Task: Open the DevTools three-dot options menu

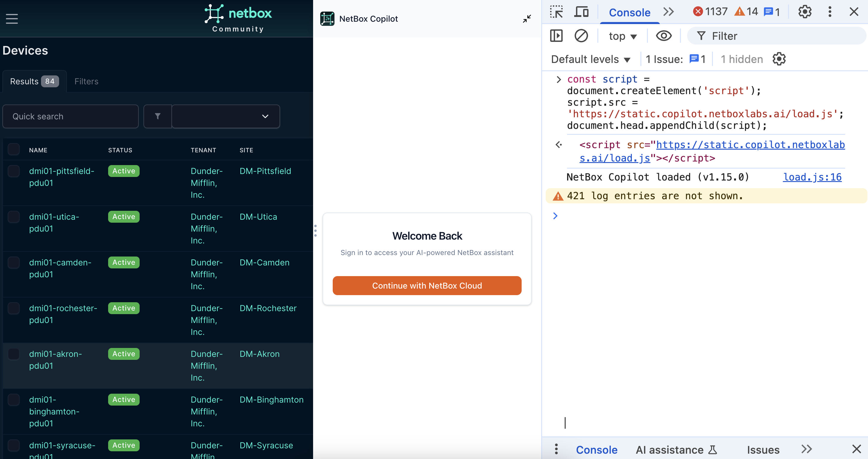Action: 830,12
